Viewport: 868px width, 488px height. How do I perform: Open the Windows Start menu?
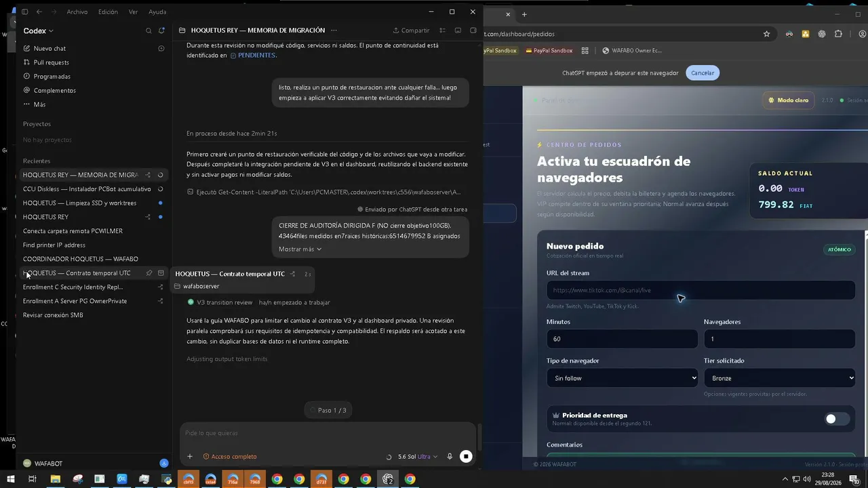pyautogui.click(x=11, y=479)
